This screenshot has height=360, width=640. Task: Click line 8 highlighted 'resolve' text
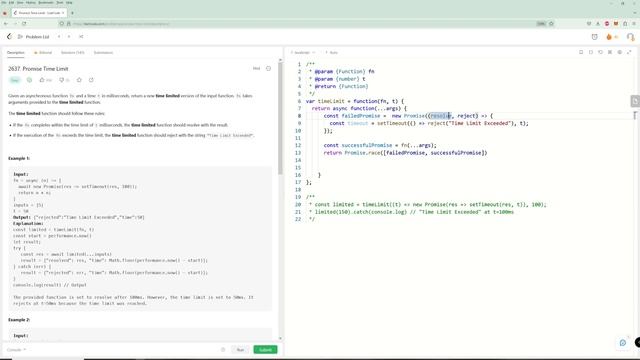441,116
